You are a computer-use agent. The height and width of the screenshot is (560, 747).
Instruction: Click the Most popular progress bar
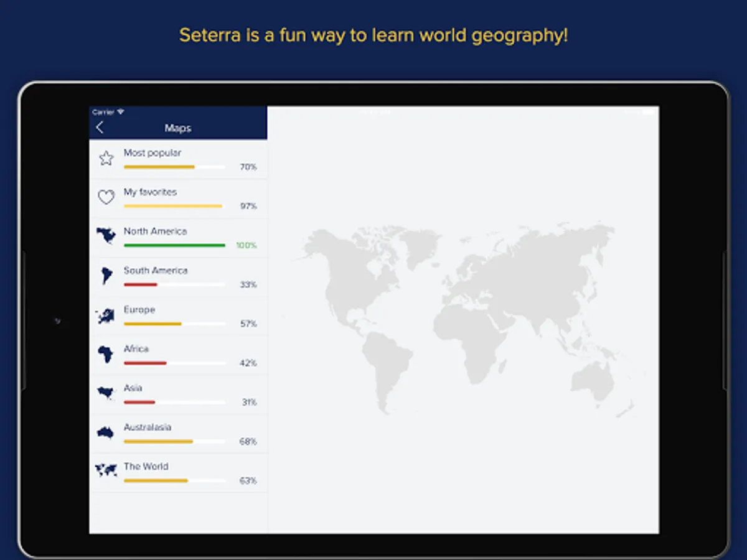[x=174, y=167]
